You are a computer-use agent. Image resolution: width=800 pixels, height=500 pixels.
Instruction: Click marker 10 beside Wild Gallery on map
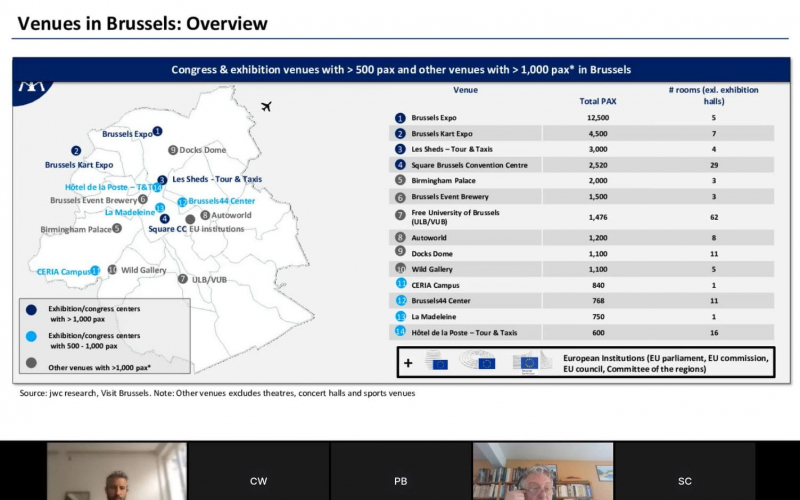(x=112, y=269)
